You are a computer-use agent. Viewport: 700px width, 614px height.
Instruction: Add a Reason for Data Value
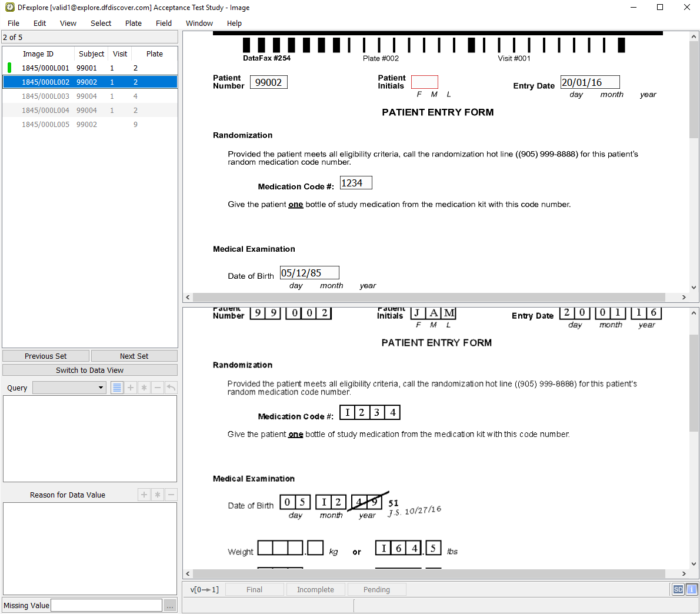144,495
